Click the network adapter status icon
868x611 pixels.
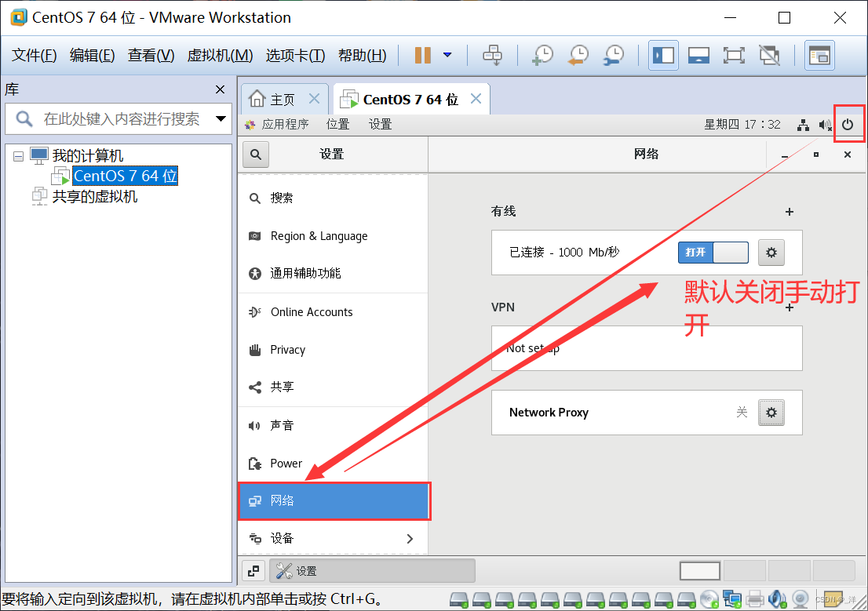point(732,598)
